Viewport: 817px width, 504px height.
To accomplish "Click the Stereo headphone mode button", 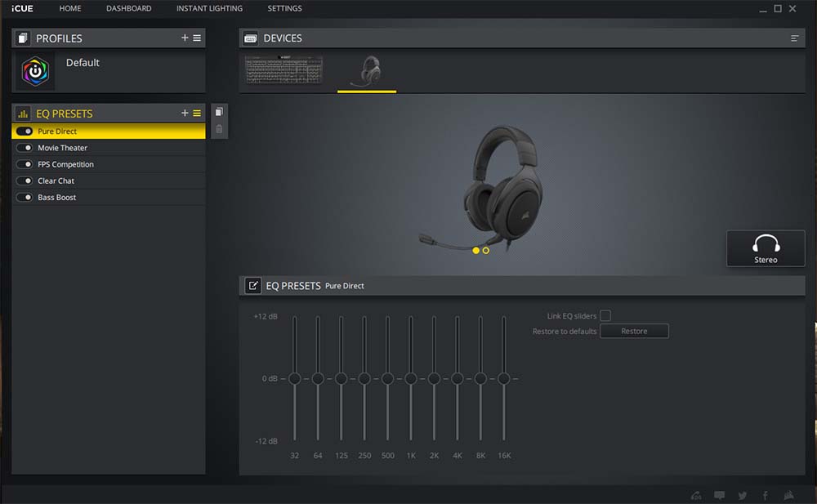I will [766, 248].
